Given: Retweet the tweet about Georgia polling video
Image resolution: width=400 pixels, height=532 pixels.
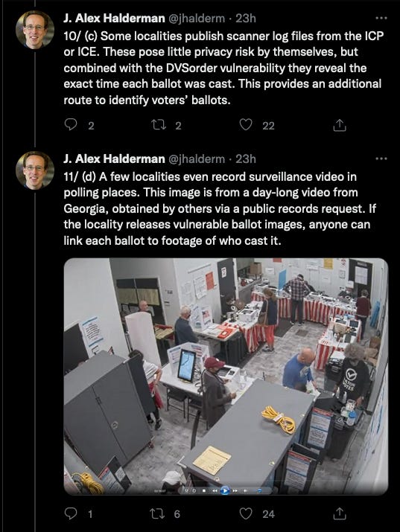Looking at the screenshot, I should pyautogui.click(x=158, y=513).
